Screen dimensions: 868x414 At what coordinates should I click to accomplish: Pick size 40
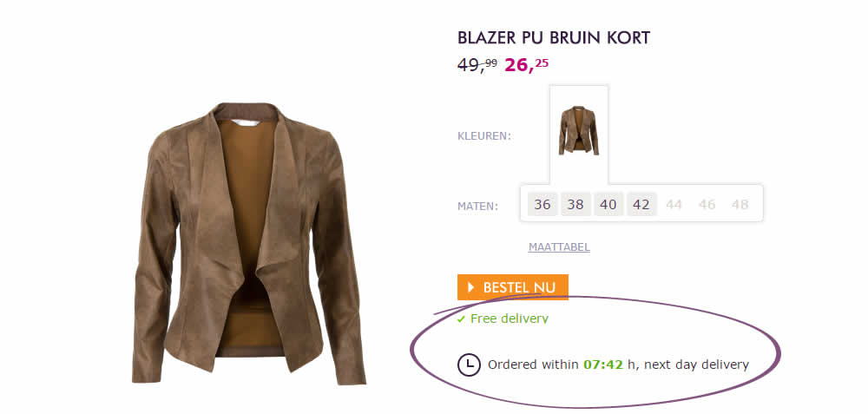(x=608, y=205)
